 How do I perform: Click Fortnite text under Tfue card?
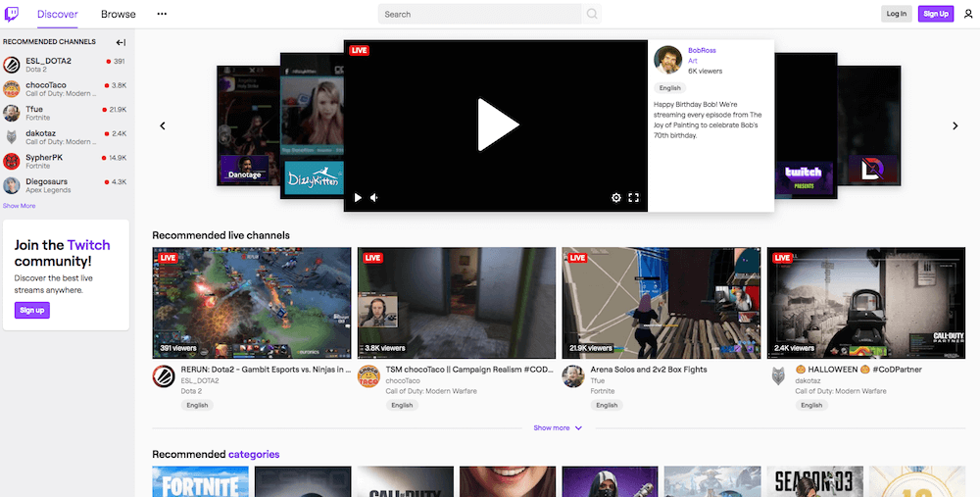click(603, 391)
